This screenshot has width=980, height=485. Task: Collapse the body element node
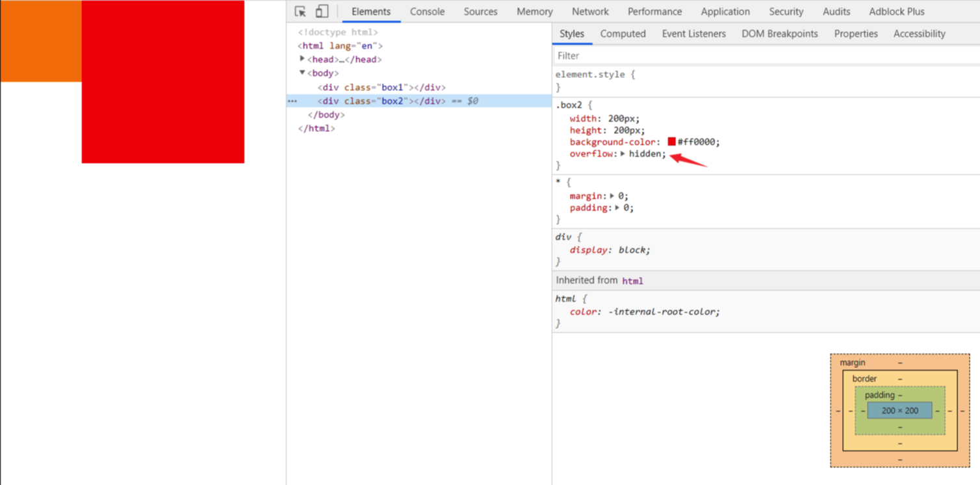pos(302,73)
